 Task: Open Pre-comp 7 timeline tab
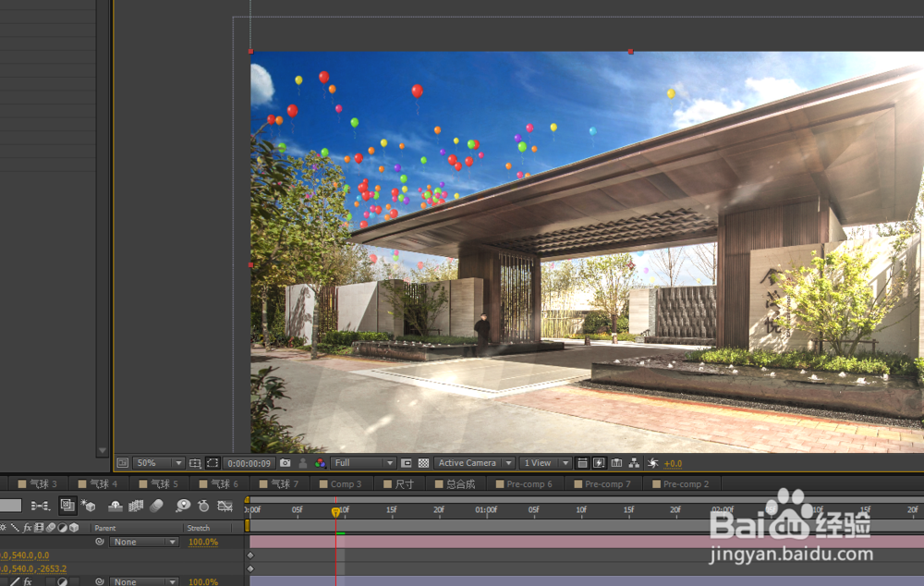[x=602, y=484]
